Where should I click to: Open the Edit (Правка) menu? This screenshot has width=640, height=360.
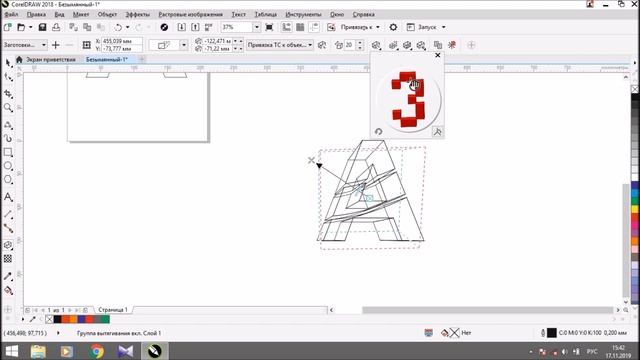[36, 14]
